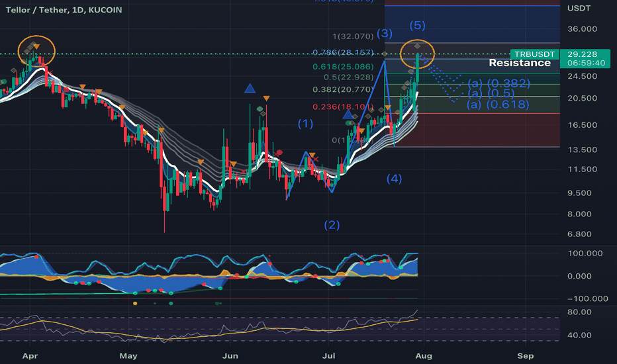This screenshot has width=617, height=364.
Task: Click the 13.500 price axis label
Action: coord(582,150)
